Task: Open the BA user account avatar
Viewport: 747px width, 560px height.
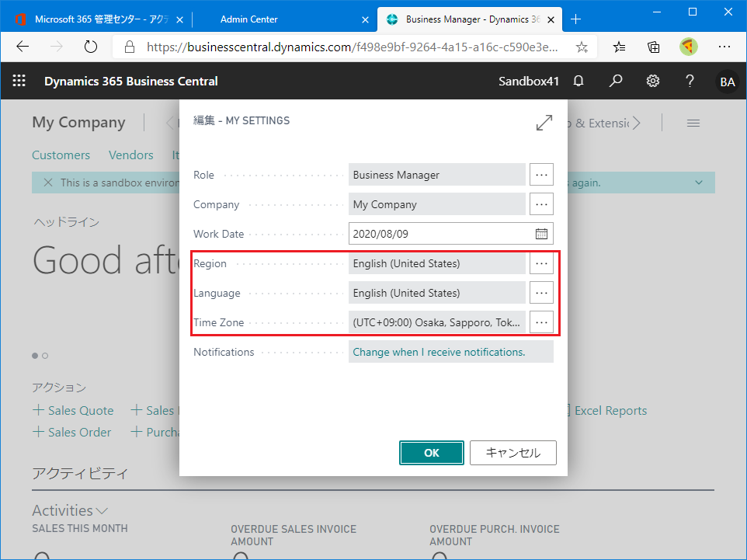Action: click(x=727, y=82)
